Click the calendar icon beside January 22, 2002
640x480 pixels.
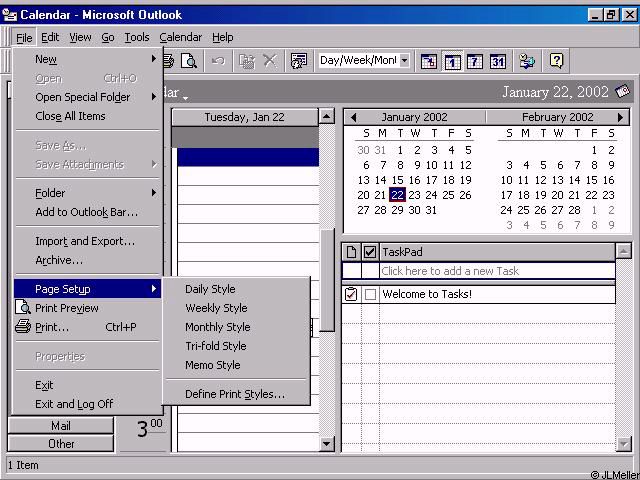coord(623,91)
